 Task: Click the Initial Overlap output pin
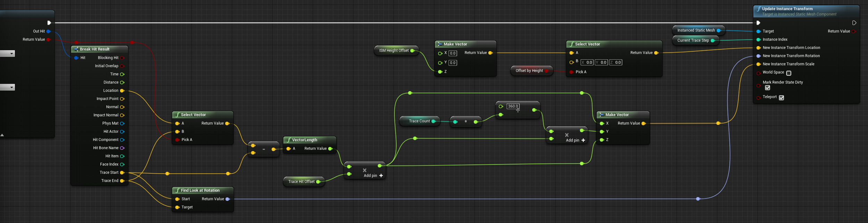(122, 66)
